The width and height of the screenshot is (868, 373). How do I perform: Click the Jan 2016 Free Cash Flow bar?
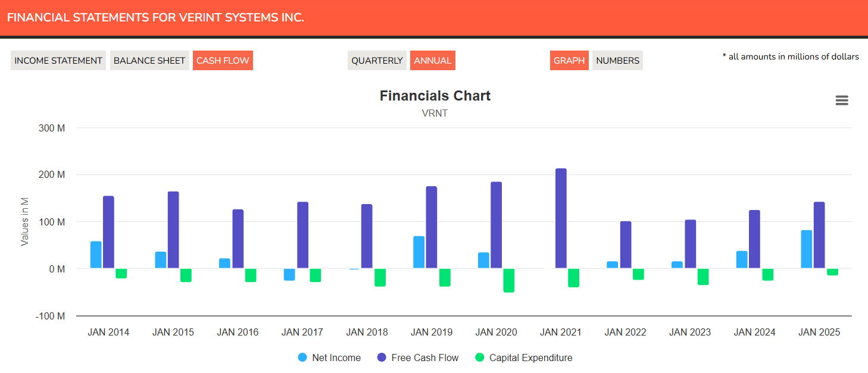coord(238,239)
